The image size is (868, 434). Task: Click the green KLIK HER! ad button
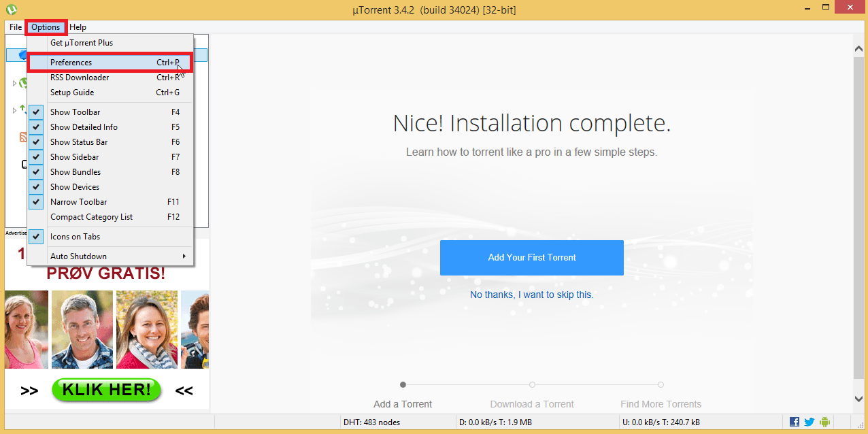(x=106, y=390)
